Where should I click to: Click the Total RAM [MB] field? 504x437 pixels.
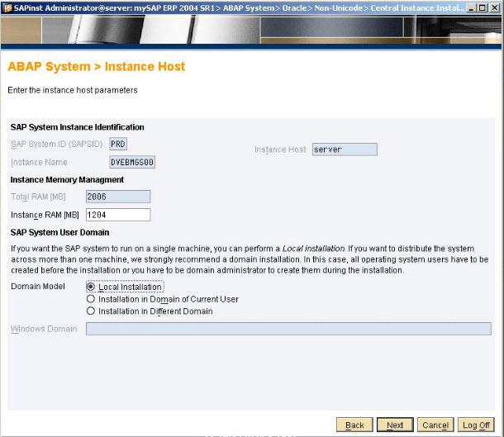click(x=118, y=197)
